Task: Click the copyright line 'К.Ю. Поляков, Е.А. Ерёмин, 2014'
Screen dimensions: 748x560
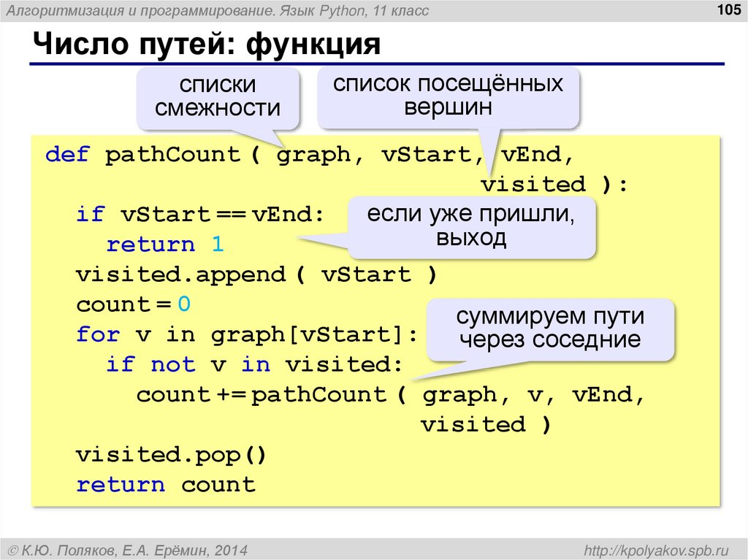Action: tap(128, 551)
